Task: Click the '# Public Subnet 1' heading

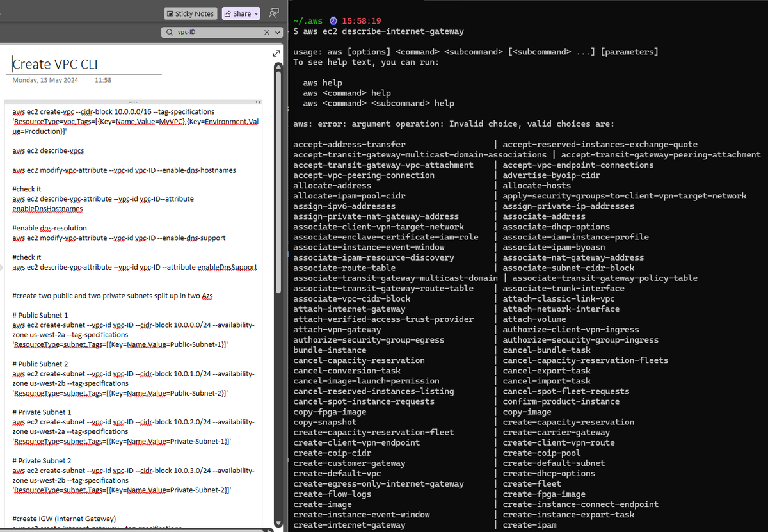Action: (40, 315)
